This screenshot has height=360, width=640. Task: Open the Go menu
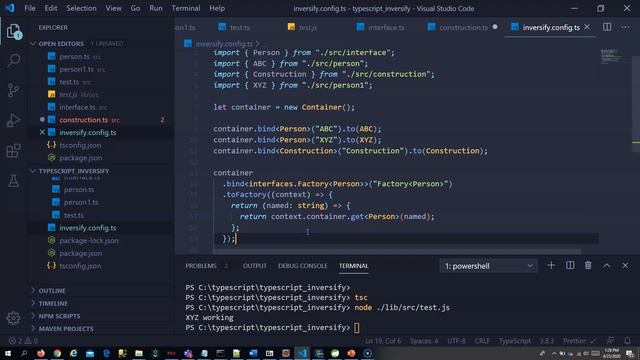click(136, 8)
